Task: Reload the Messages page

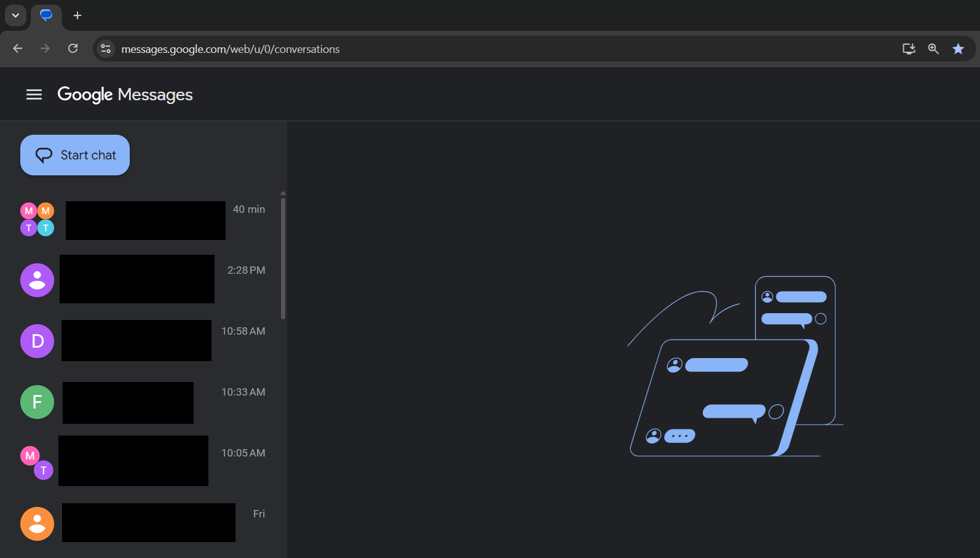Action: click(73, 49)
